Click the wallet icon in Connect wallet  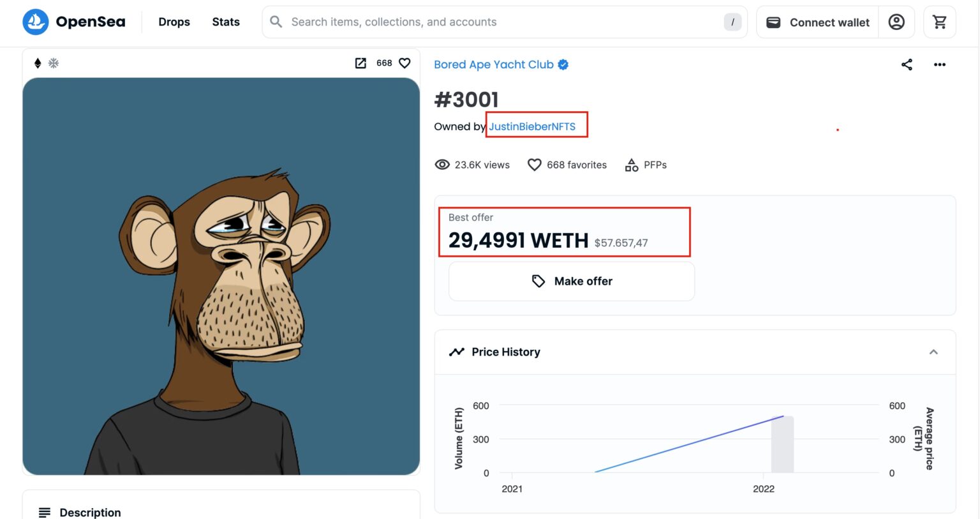pos(773,22)
